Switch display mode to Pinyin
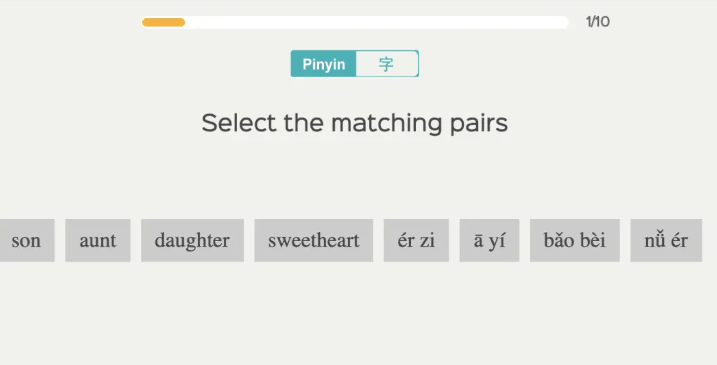Image resolution: width=717 pixels, height=365 pixels. (x=323, y=64)
